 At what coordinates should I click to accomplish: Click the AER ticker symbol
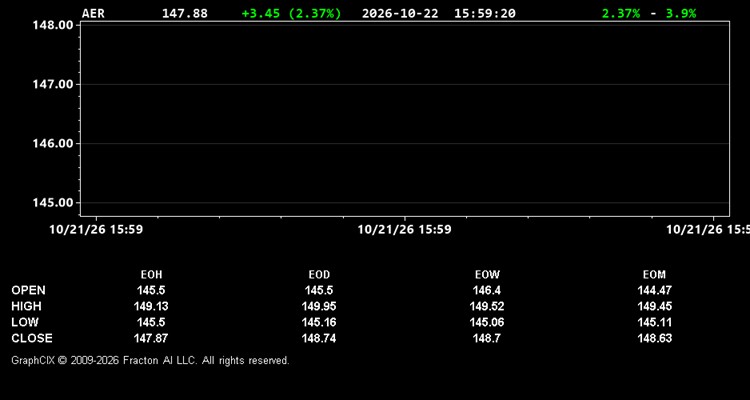tap(93, 13)
